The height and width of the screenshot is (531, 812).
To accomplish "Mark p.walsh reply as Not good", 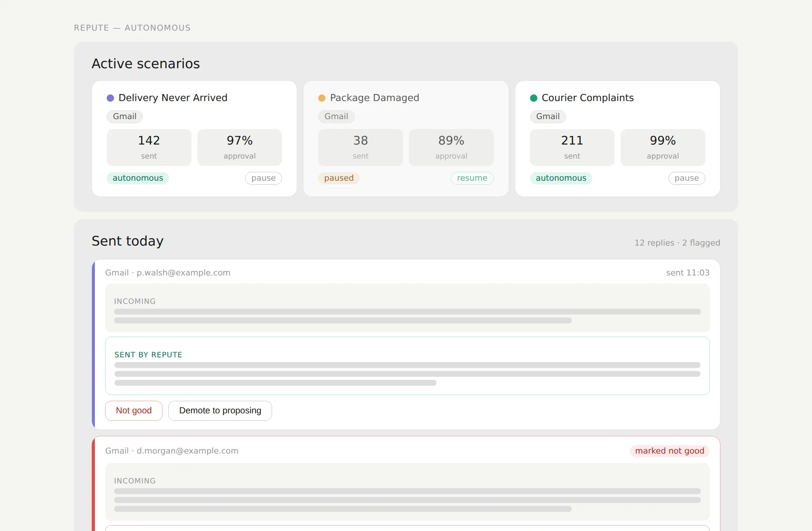I will (x=134, y=410).
